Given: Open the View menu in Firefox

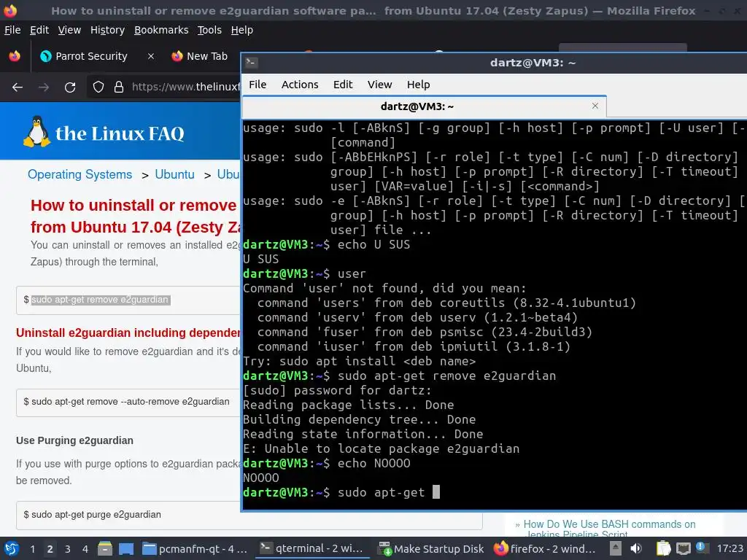Looking at the screenshot, I should click(69, 30).
